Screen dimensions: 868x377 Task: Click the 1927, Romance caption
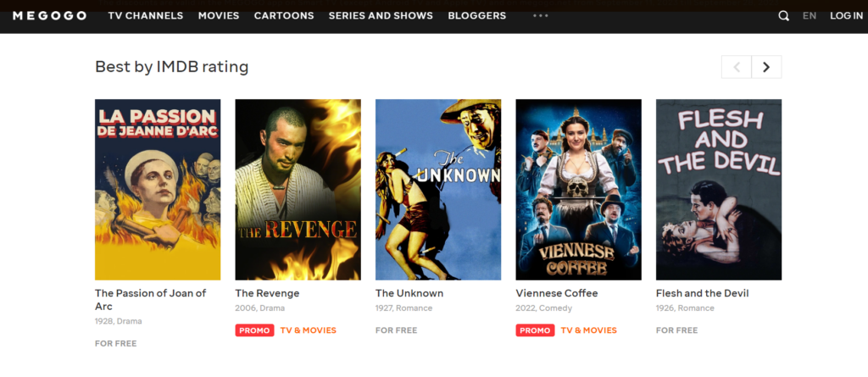tap(404, 308)
